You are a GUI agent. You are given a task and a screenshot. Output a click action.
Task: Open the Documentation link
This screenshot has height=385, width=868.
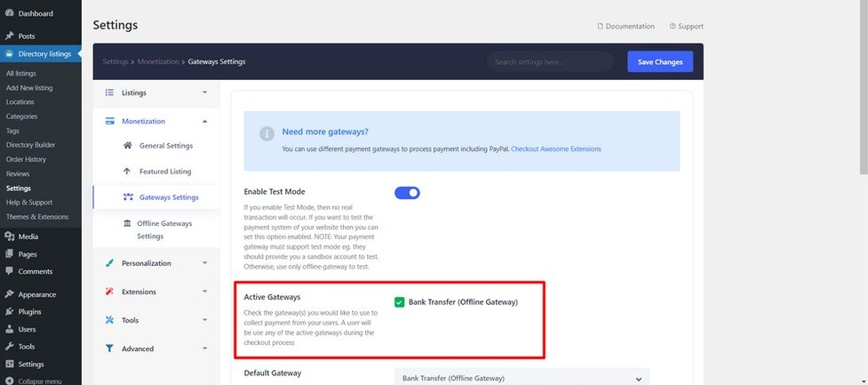625,27
